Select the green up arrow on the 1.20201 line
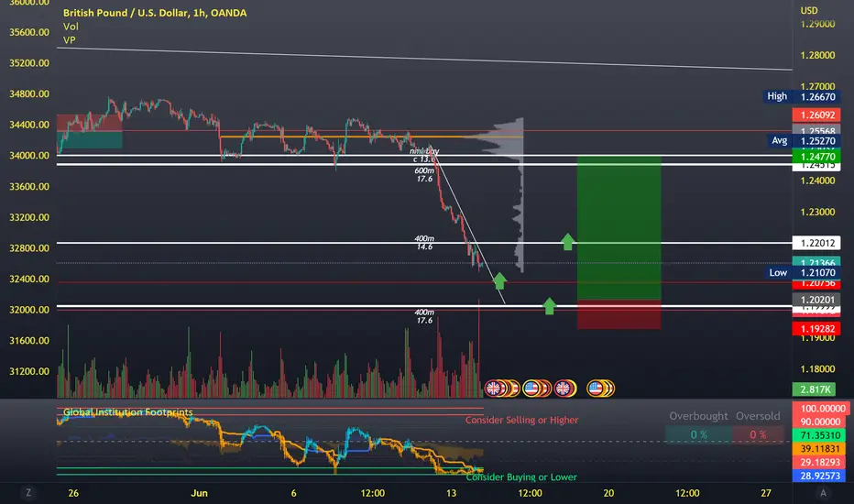 (549, 306)
